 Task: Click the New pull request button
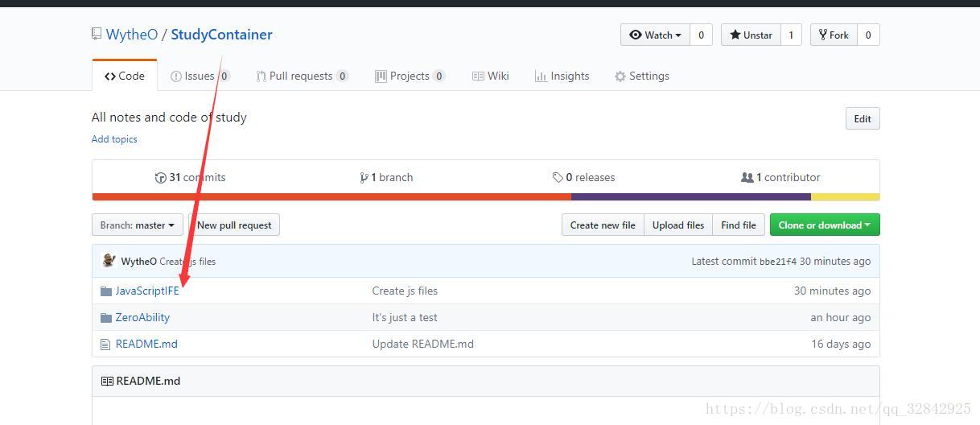(x=234, y=225)
